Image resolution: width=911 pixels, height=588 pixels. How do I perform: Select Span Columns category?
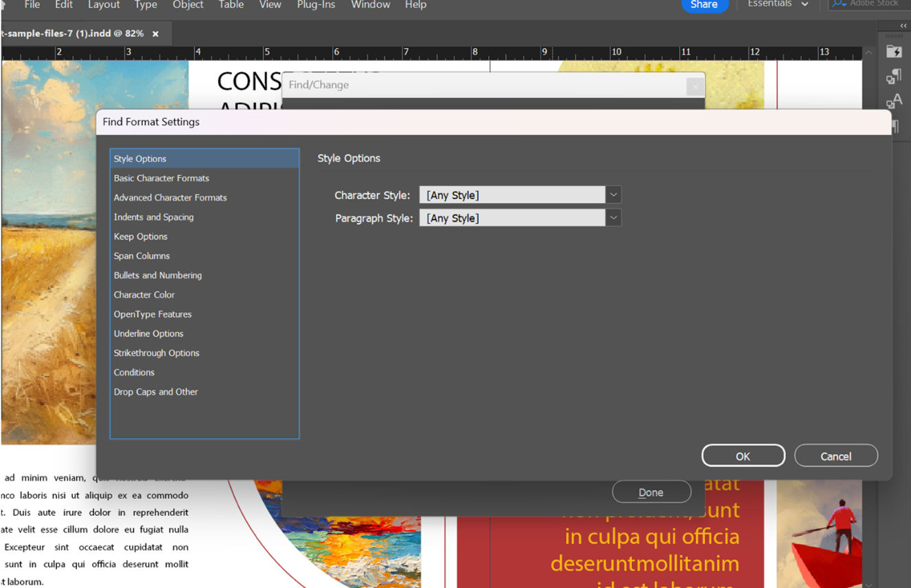205,256
